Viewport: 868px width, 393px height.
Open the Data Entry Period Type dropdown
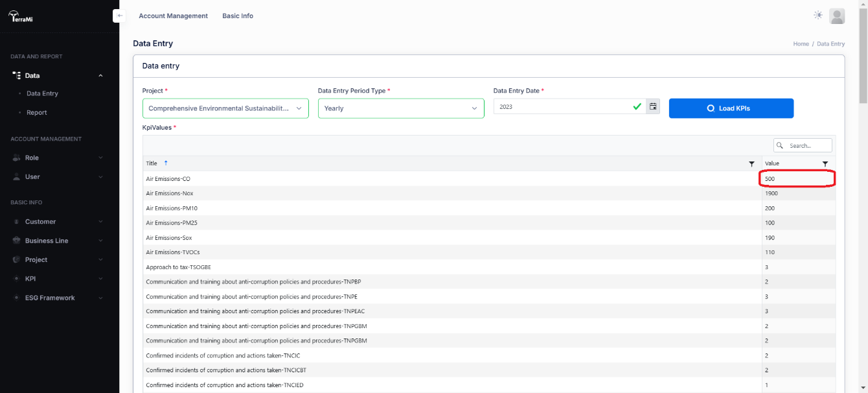click(x=400, y=108)
